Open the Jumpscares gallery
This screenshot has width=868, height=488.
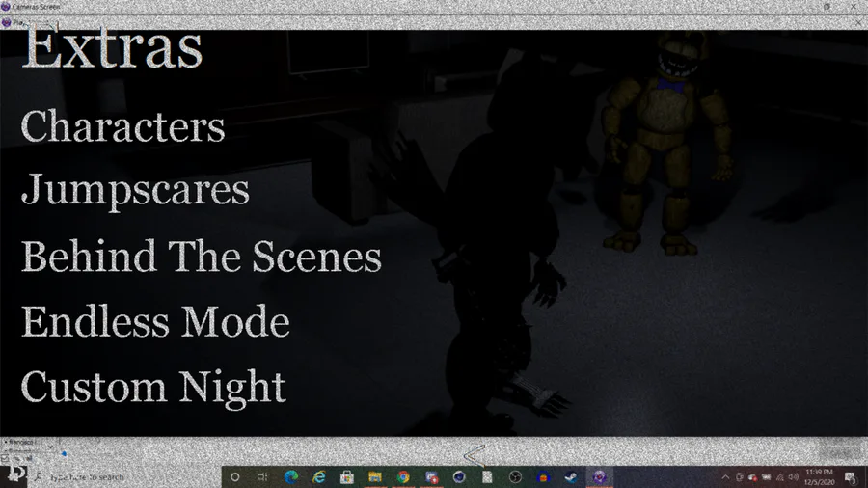(x=135, y=191)
